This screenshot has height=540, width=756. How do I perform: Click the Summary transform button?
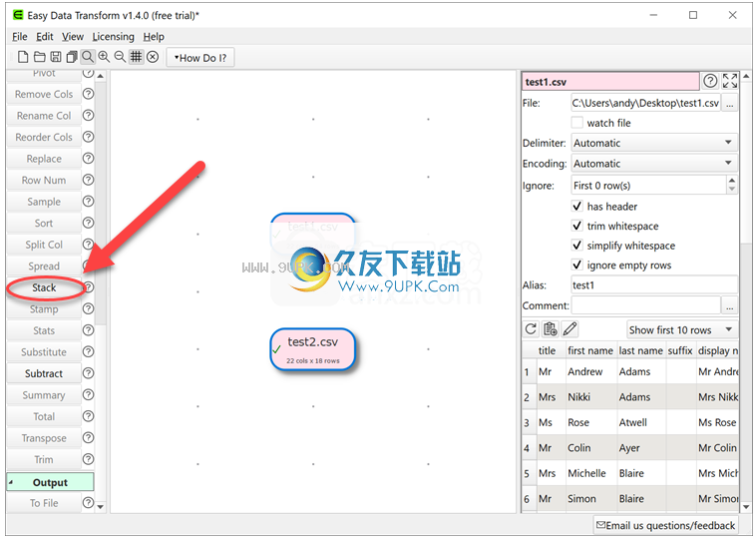point(44,395)
